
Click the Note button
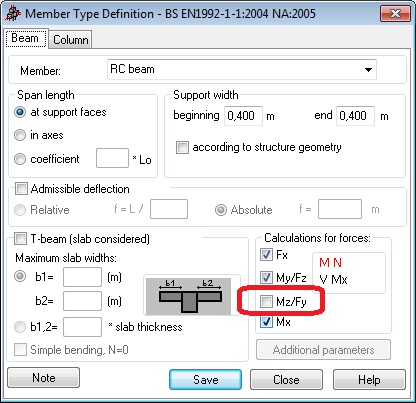pos(43,378)
